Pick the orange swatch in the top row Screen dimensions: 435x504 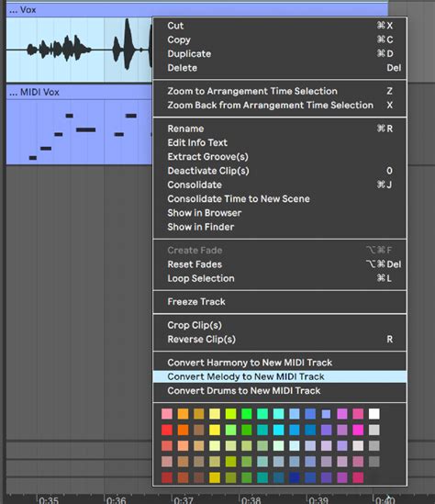[184, 414]
